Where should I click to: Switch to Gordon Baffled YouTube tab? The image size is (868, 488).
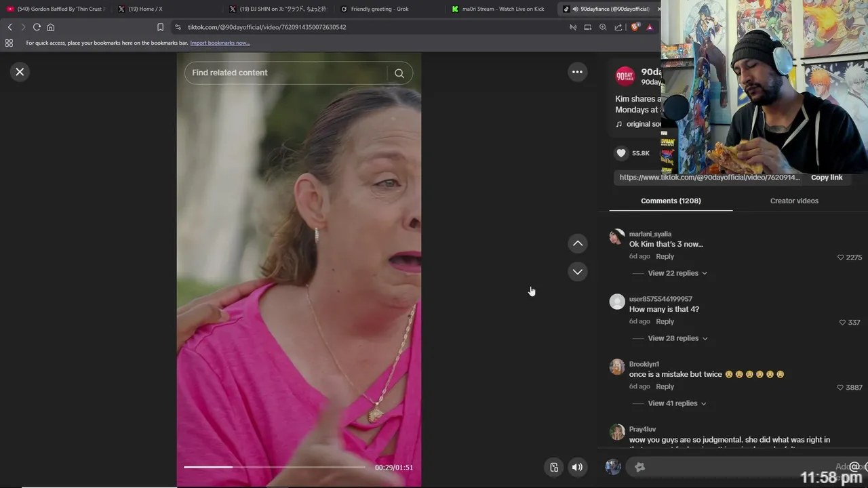pos(55,9)
